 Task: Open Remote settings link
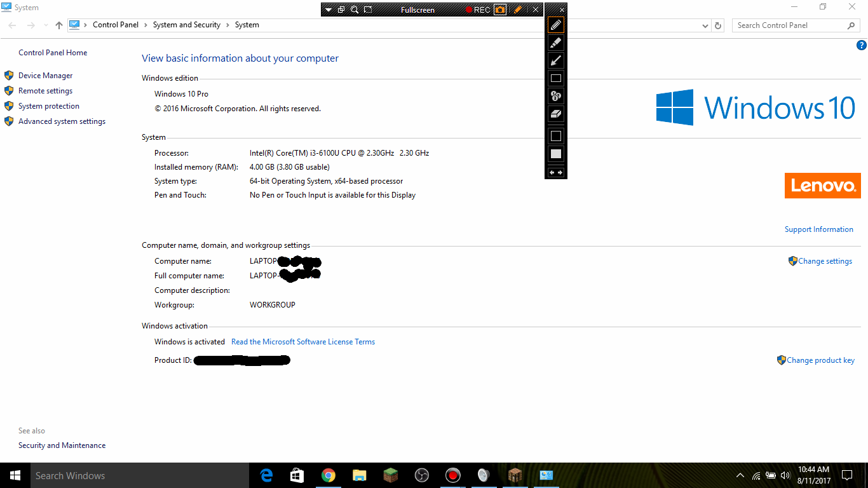click(45, 91)
